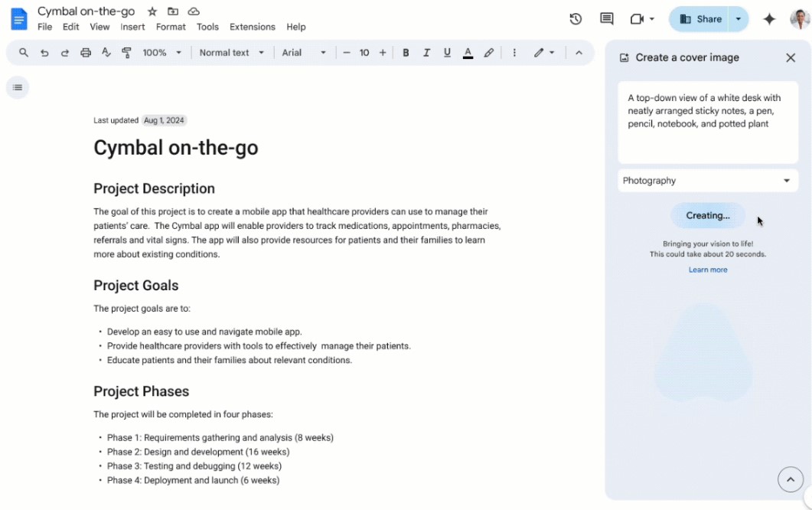Expand the video call options arrow
The width and height of the screenshot is (812, 510).
pyautogui.click(x=651, y=19)
